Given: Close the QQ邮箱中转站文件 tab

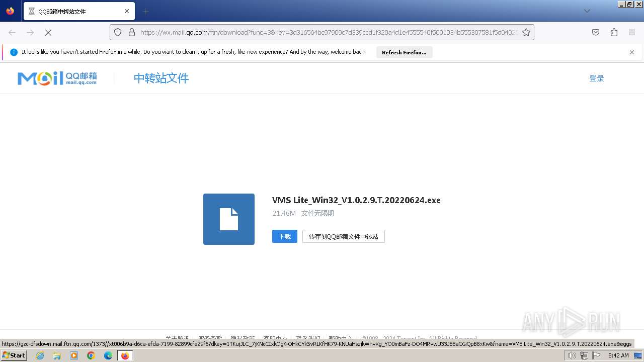Looking at the screenshot, I should [x=127, y=11].
